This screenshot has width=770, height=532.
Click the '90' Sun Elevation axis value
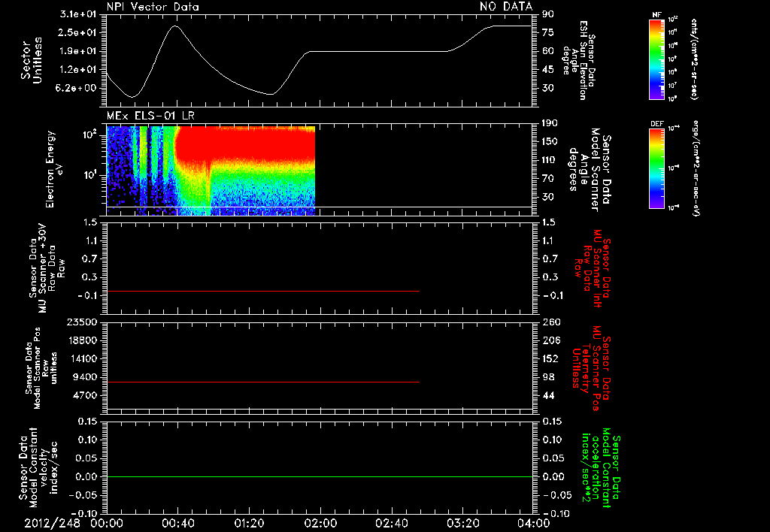coord(548,14)
